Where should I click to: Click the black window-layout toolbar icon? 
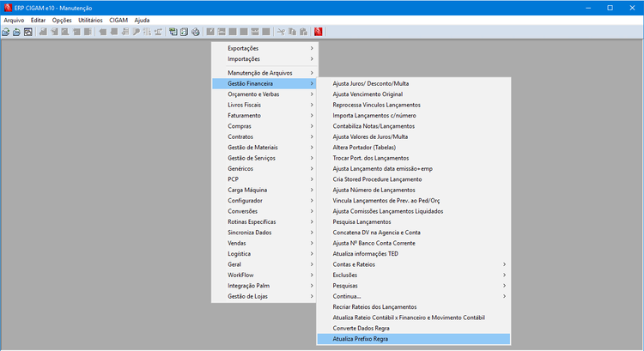point(28,32)
